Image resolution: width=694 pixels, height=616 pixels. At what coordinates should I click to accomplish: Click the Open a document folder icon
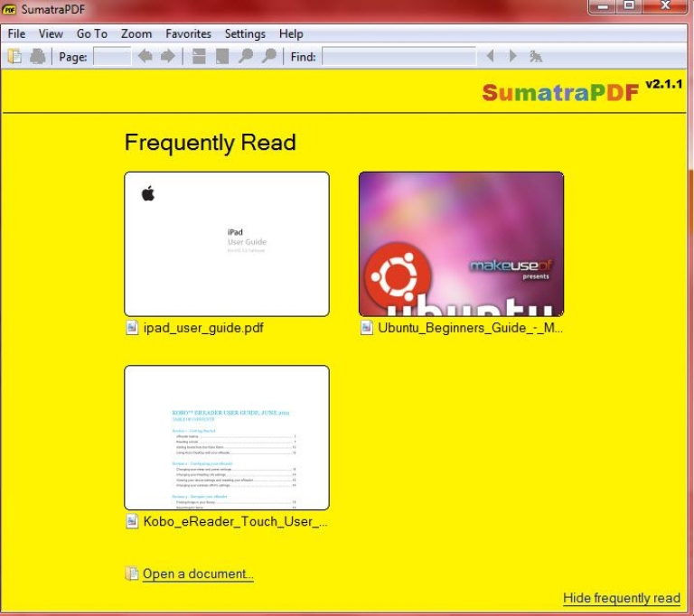coord(131,573)
